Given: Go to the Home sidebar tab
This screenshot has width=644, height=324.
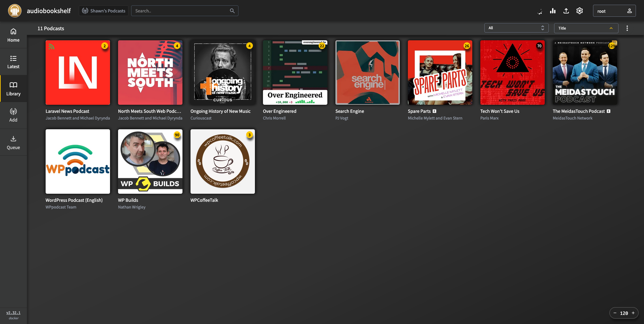Looking at the screenshot, I should (x=13, y=35).
